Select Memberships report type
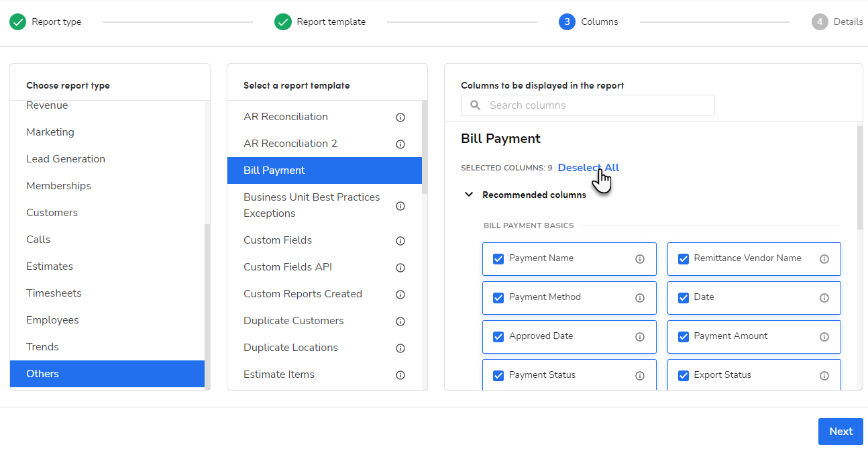The width and height of the screenshot is (868, 449). click(x=107, y=186)
